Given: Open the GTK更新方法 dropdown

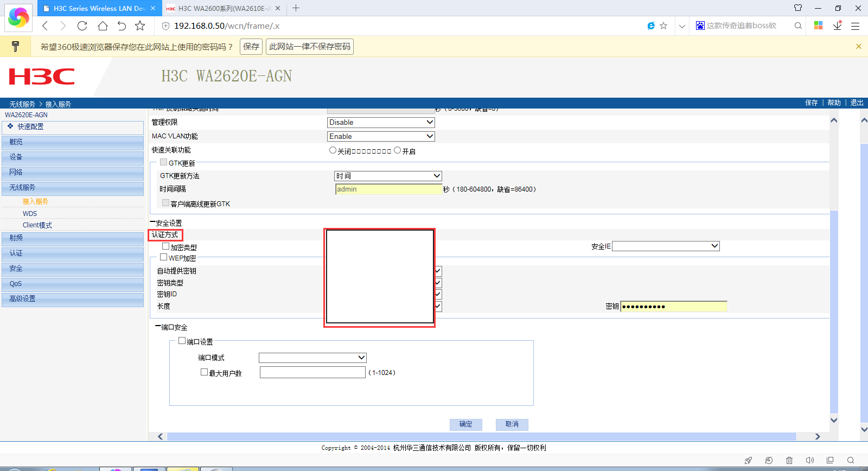Looking at the screenshot, I should pyautogui.click(x=388, y=176).
